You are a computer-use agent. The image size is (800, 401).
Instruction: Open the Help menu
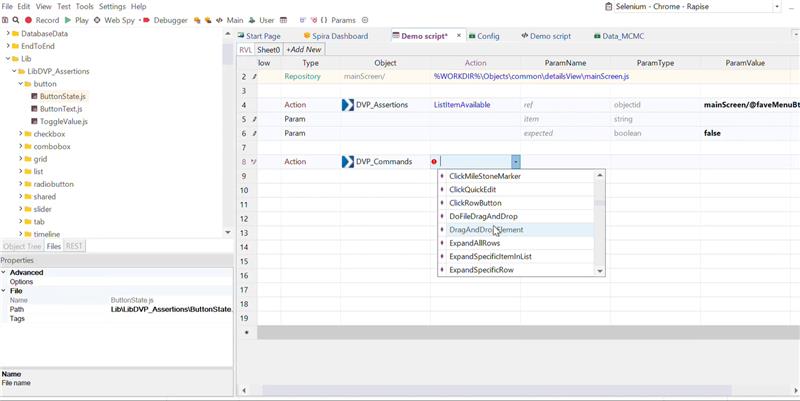click(x=138, y=7)
